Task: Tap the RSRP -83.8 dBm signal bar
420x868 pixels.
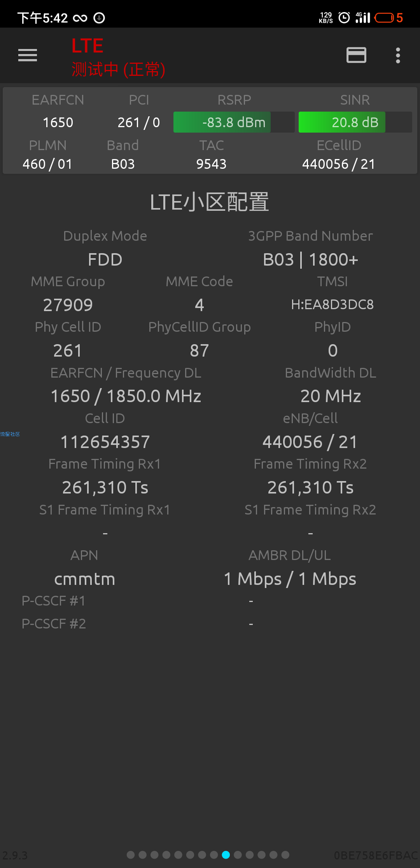Action: coord(234,122)
